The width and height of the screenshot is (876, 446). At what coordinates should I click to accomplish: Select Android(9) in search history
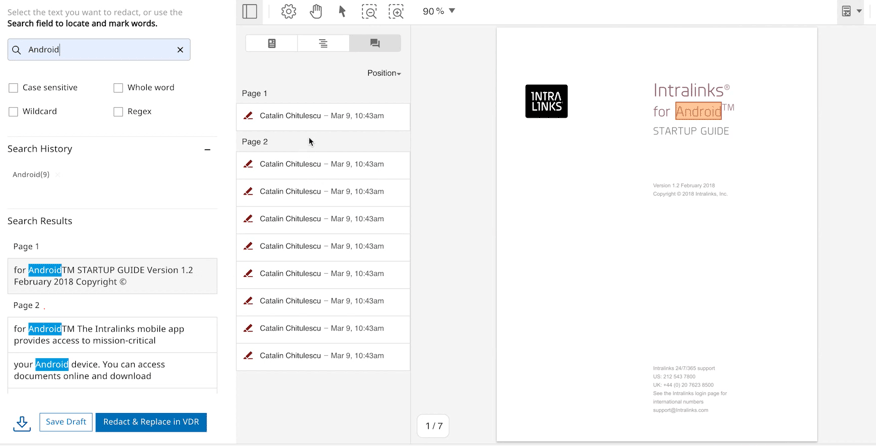pos(31,174)
